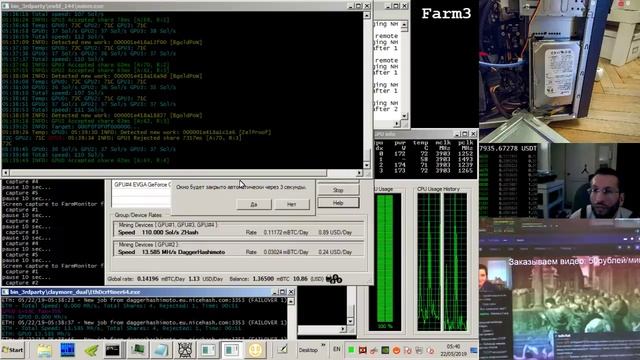Click the GPU info temp column header

420,143
